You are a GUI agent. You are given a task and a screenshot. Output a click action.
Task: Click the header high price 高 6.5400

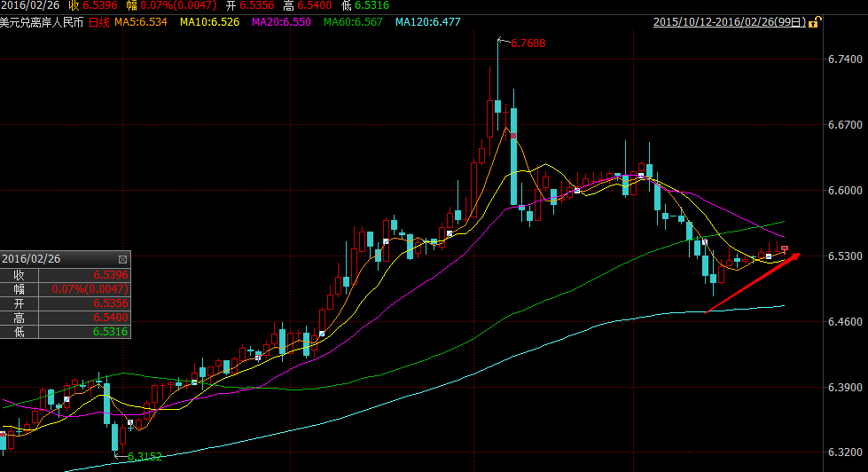click(x=308, y=5)
